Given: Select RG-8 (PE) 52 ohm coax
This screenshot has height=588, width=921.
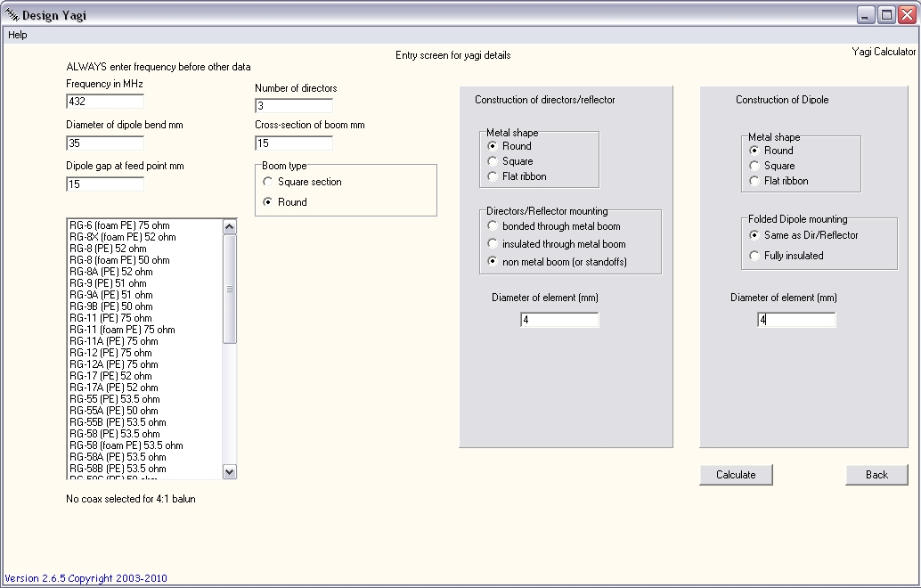Looking at the screenshot, I should [144, 249].
